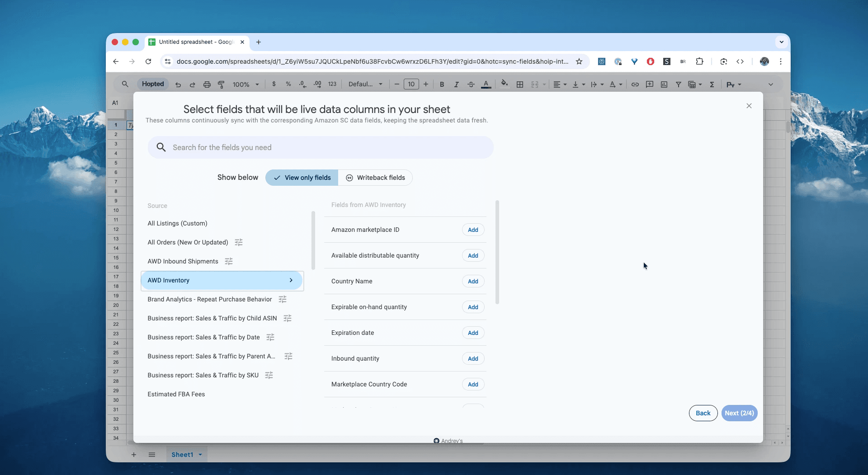The width and height of the screenshot is (868, 475).
Task: Add the Amazon marketplace ID field
Action: tap(473, 230)
